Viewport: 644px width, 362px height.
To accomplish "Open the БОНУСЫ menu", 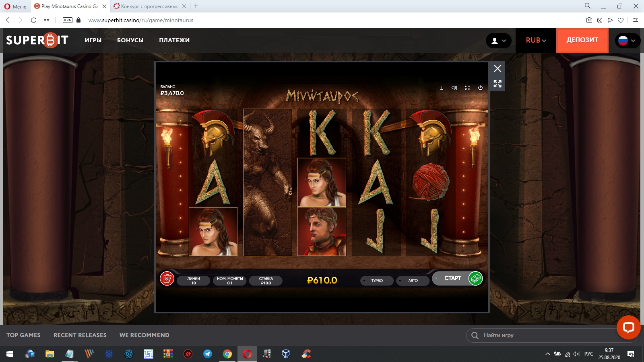I will click(130, 40).
